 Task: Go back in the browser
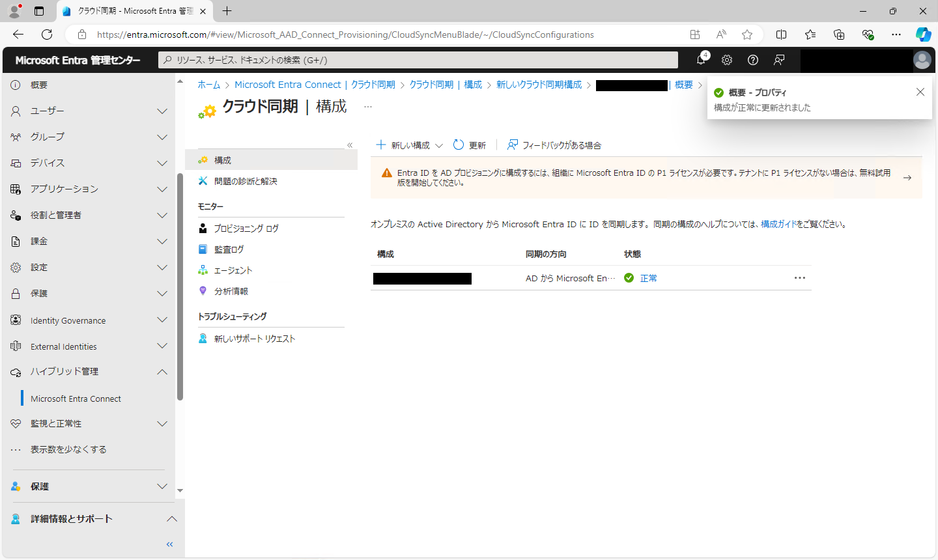point(18,35)
